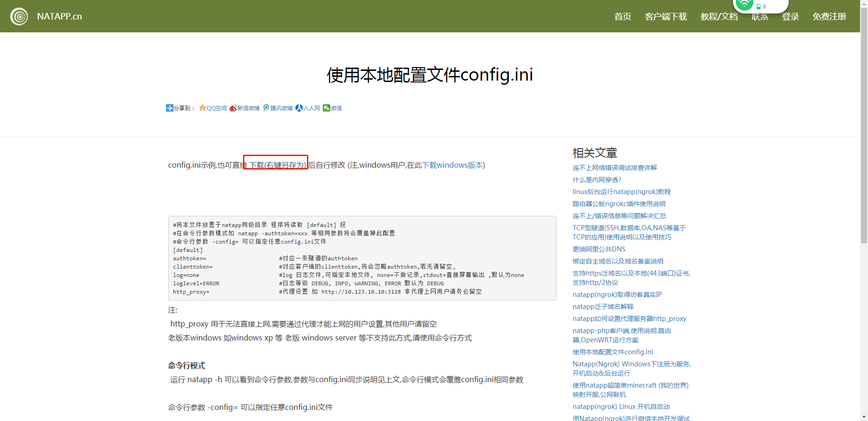
Task: Open the 什么是内网穿透? article
Action: click(x=597, y=180)
